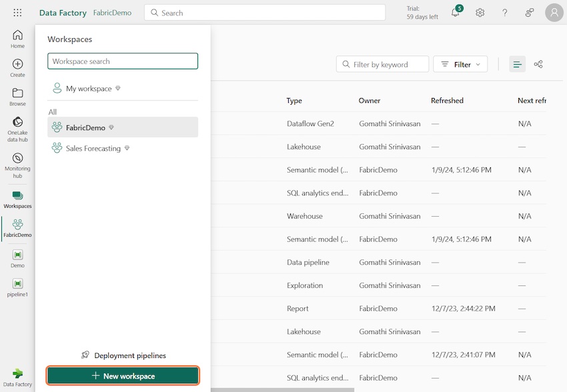Click FabricDemo breadcrumb in header
The width and height of the screenshot is (567, 392).
(113, 13)
